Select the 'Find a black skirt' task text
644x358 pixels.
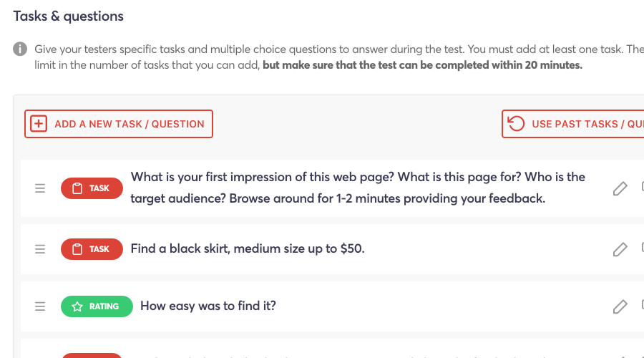[248, 249]
